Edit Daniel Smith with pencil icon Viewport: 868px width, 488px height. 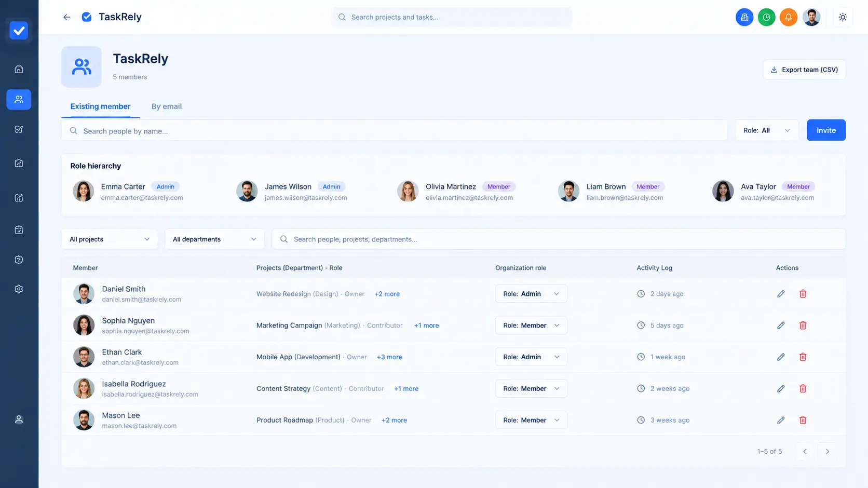(x=781, y=294)
